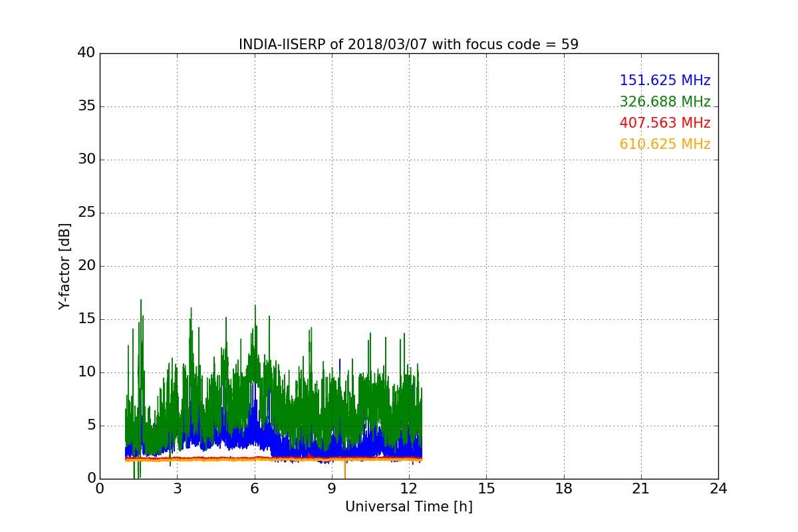The width and height of the screenshot is (798, 532).
Task: Click the y-axis tick label 20
Action: point(86,266)
